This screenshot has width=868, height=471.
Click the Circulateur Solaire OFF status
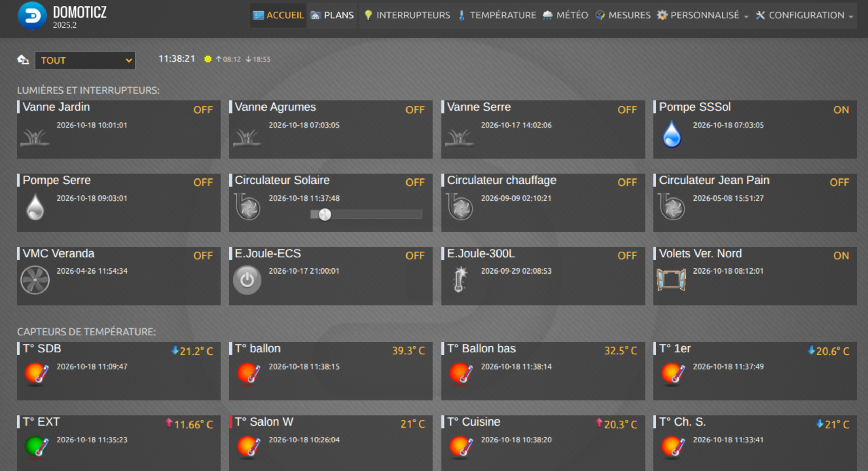[415, 183]
